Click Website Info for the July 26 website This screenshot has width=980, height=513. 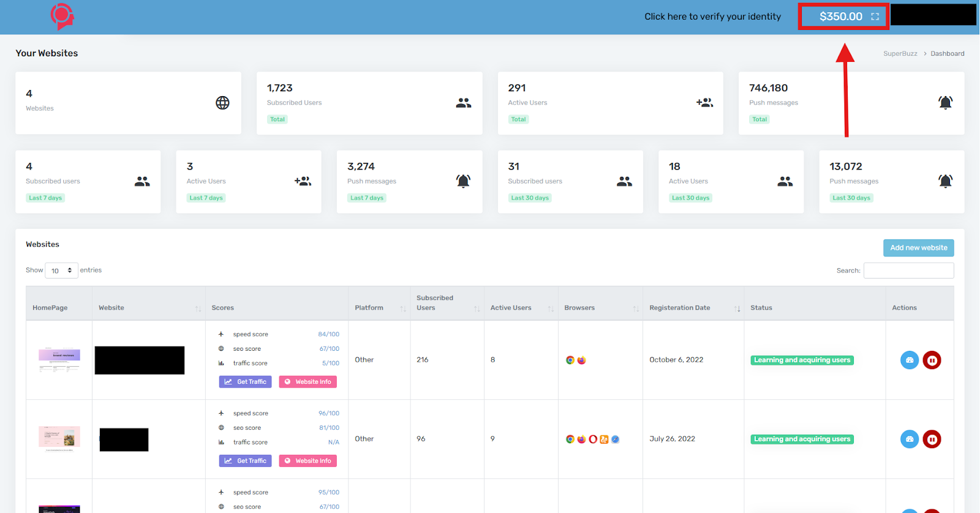pyautogui.click(x=307, y=461)
